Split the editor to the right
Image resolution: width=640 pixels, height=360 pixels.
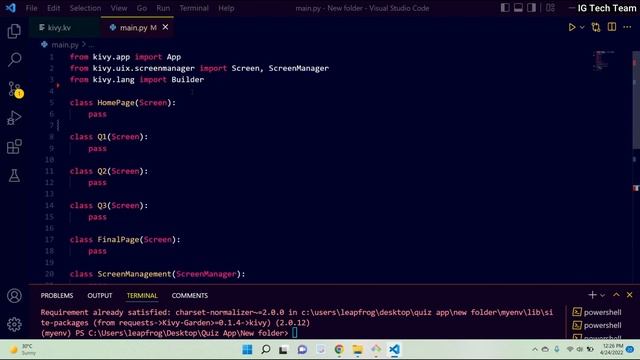coord(611,27)
